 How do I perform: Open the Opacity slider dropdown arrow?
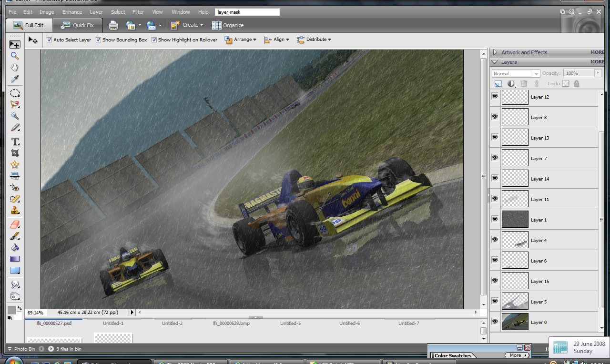click(x=598, y=73)
